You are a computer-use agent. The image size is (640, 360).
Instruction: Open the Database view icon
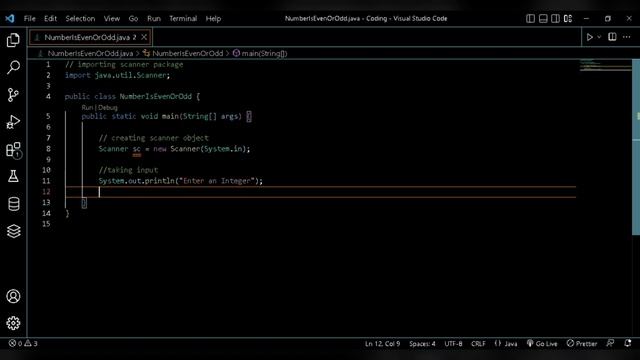pos(13,204)
